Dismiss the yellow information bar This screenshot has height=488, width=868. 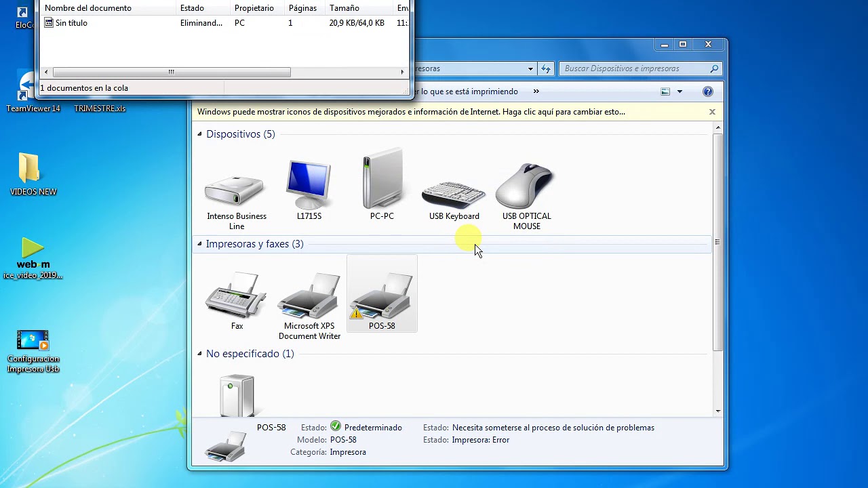712,112
